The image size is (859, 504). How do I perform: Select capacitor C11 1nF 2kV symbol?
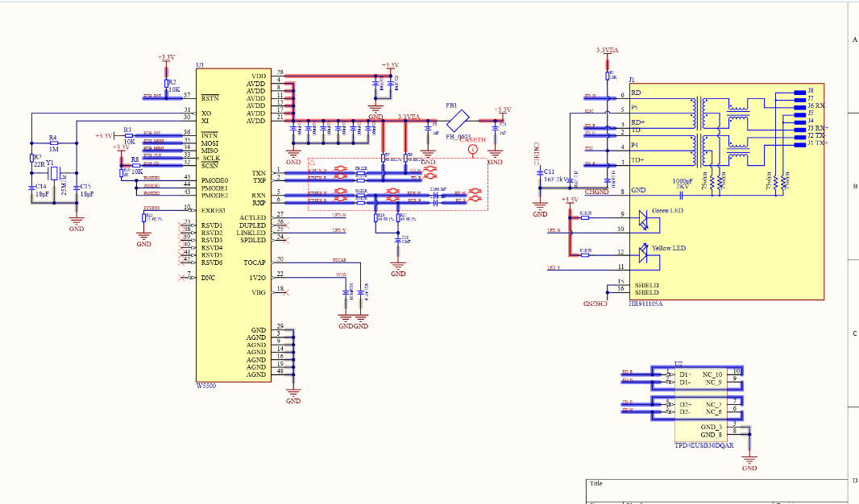(540, 173)
